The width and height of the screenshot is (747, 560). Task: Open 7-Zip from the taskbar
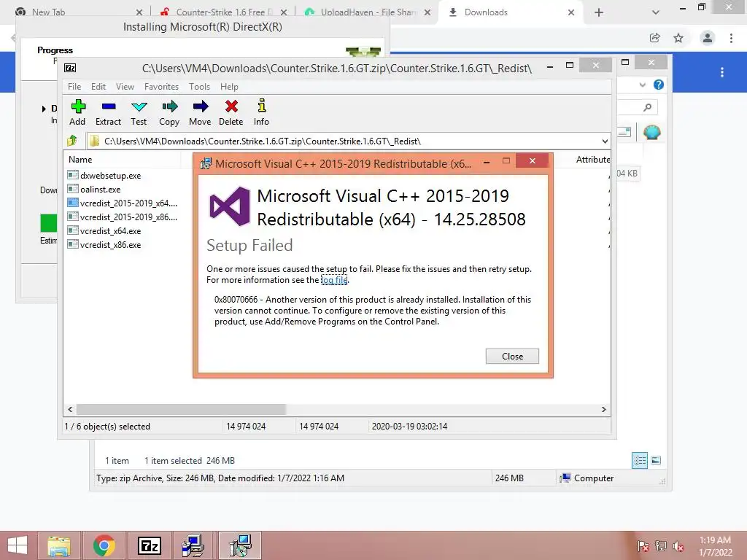click(x=149, y=545)
